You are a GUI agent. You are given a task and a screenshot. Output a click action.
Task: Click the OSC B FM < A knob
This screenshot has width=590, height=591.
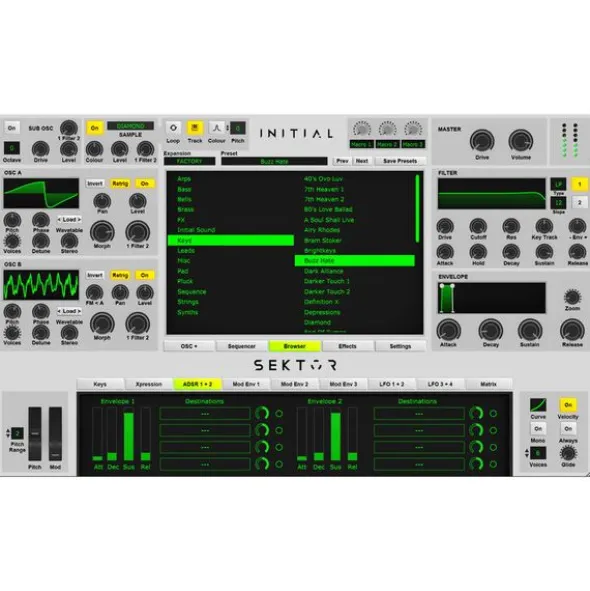[94, 292]
